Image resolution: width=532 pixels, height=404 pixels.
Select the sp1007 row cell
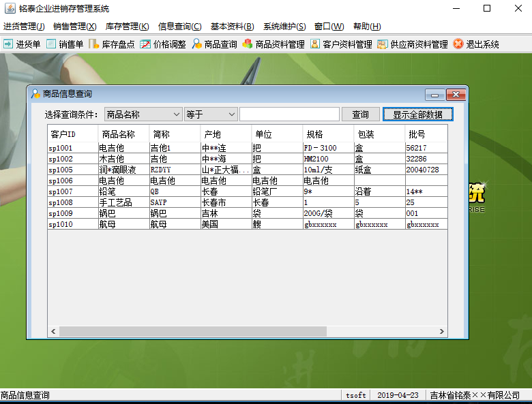72,191
